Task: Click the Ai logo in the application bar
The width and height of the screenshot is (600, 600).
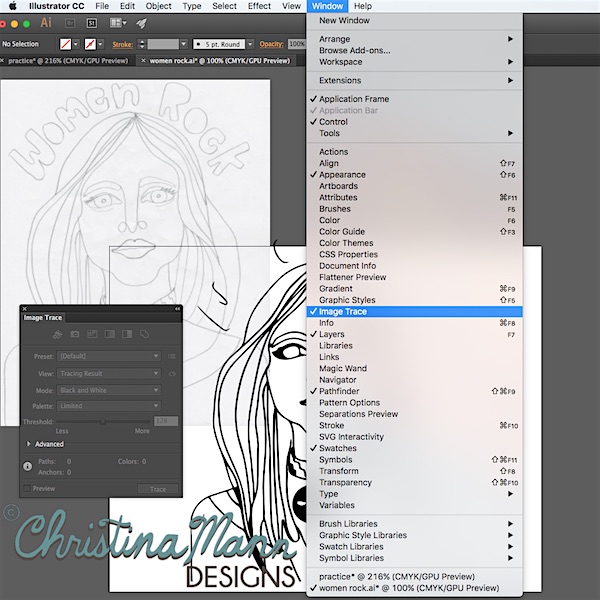Action: pyautogui.click(x=46, y=23)
